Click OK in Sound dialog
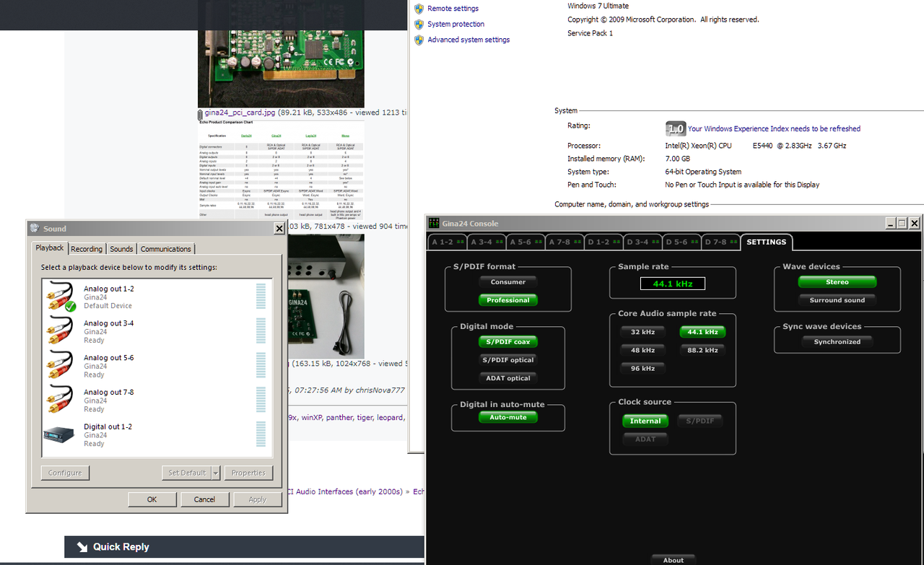The height and width of the screenshot is (565, 924). coord(152,499)
